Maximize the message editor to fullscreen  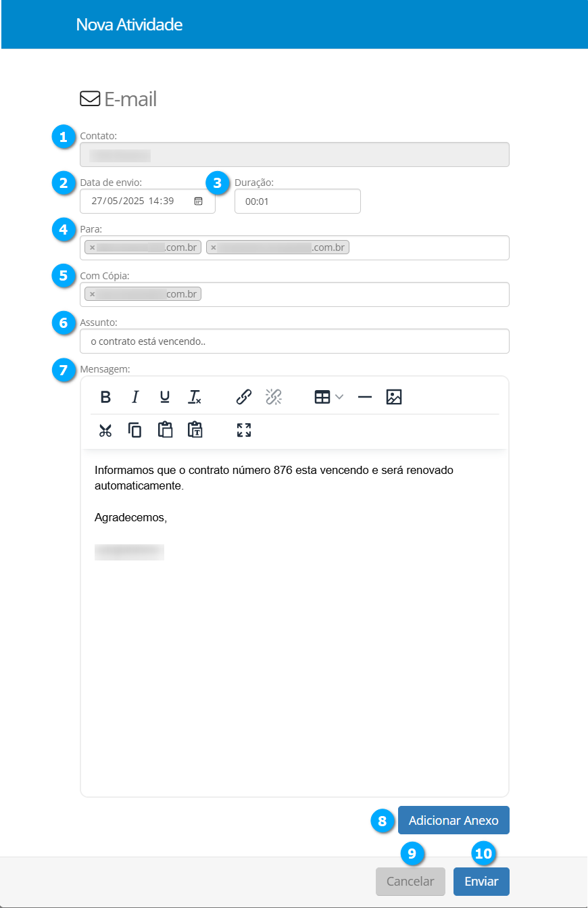click(244, 430)
